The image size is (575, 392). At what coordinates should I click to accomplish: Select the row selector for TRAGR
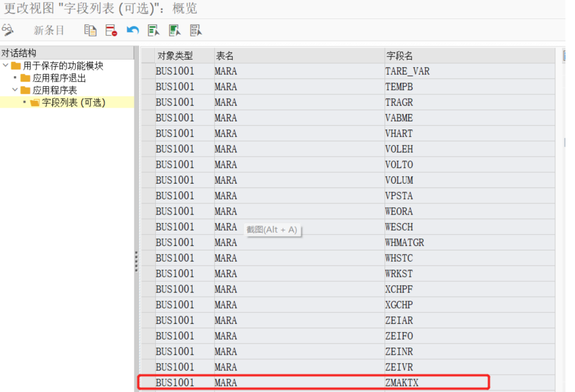tap(148, 102)
